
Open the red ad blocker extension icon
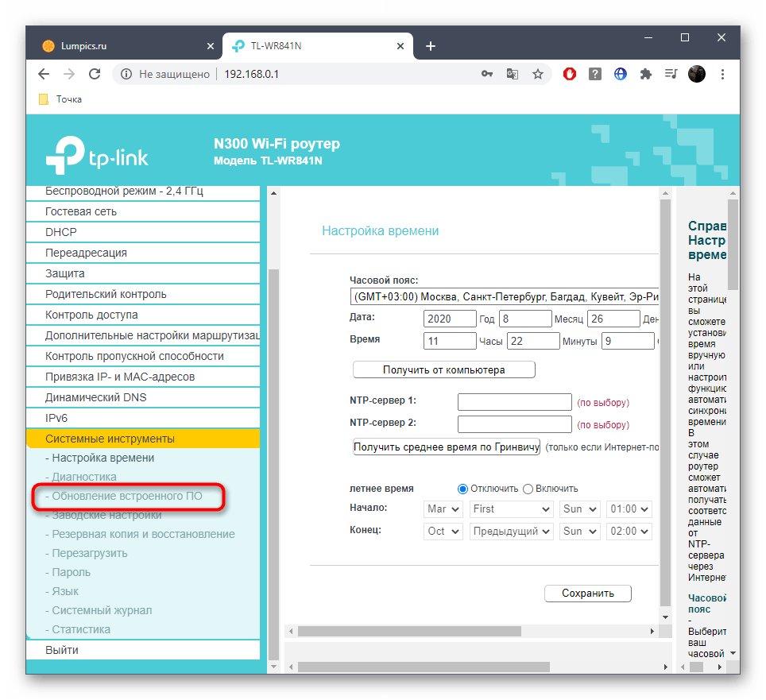(x=570, y=74)
